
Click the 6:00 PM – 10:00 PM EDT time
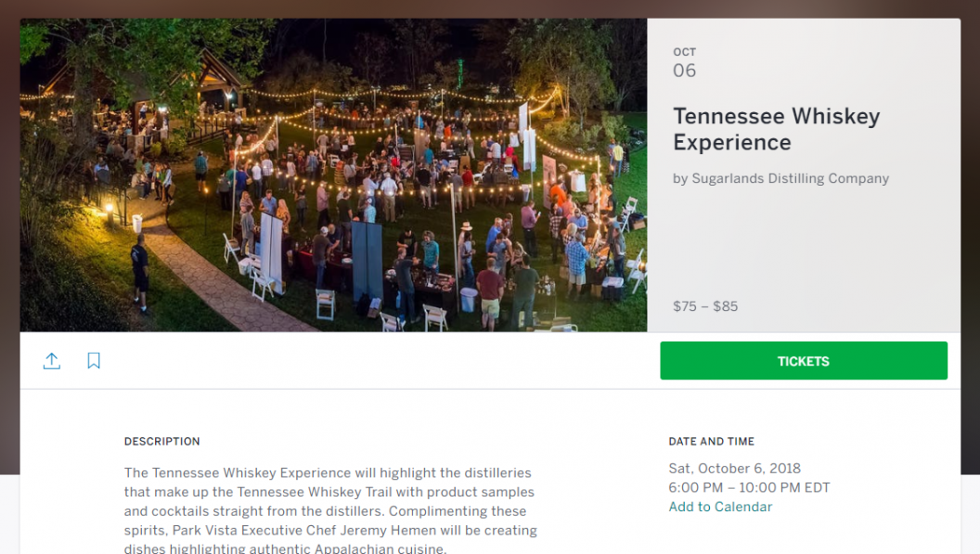pos(749,488)
